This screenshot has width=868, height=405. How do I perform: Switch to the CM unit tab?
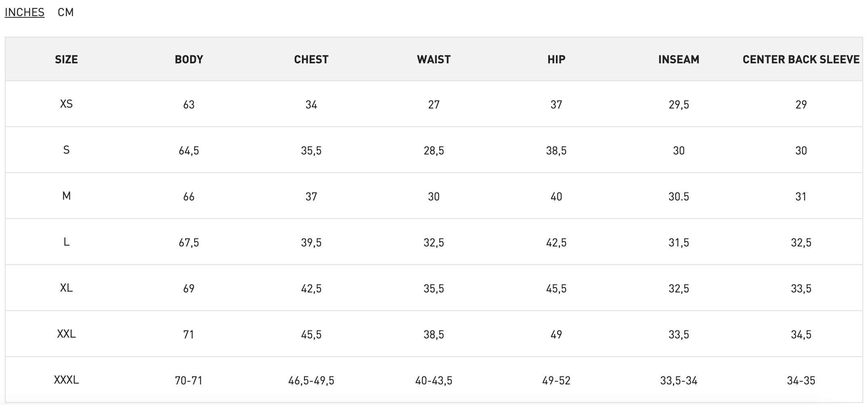click(x=66, y=12)
